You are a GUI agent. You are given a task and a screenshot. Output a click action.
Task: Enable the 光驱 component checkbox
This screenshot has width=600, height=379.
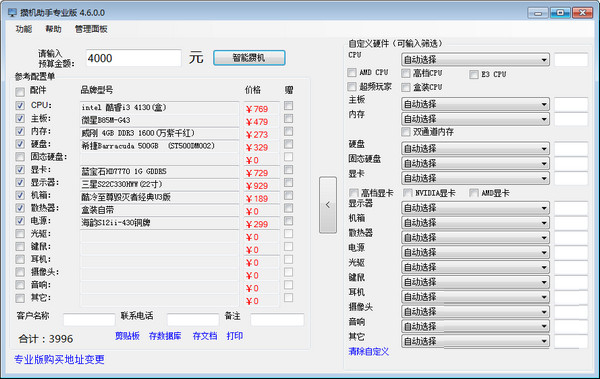(20, 234)
